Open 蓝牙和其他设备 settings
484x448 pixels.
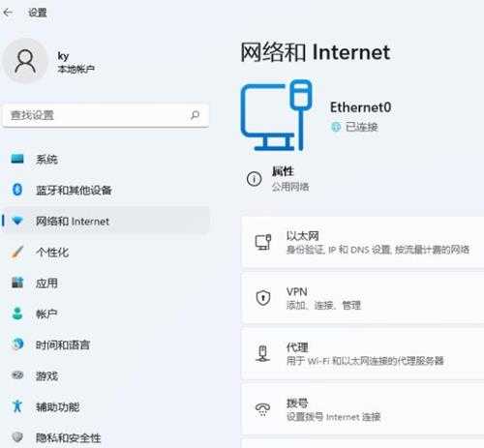click(x=106, y=190)
